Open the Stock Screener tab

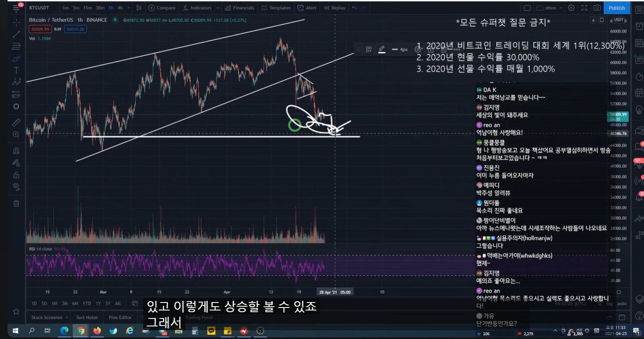[47, 317]
